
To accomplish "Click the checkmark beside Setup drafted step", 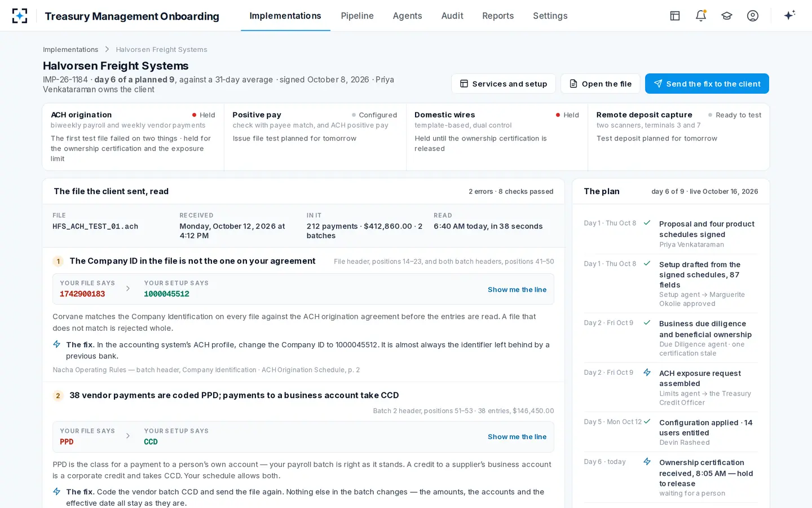I will click(x=647, y=264).
